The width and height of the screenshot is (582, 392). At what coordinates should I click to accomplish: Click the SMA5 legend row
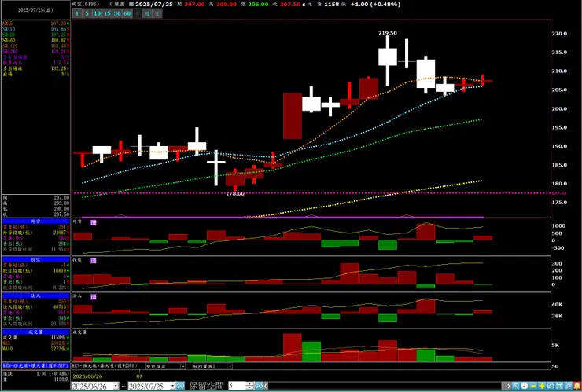click(x=36, y=24)
